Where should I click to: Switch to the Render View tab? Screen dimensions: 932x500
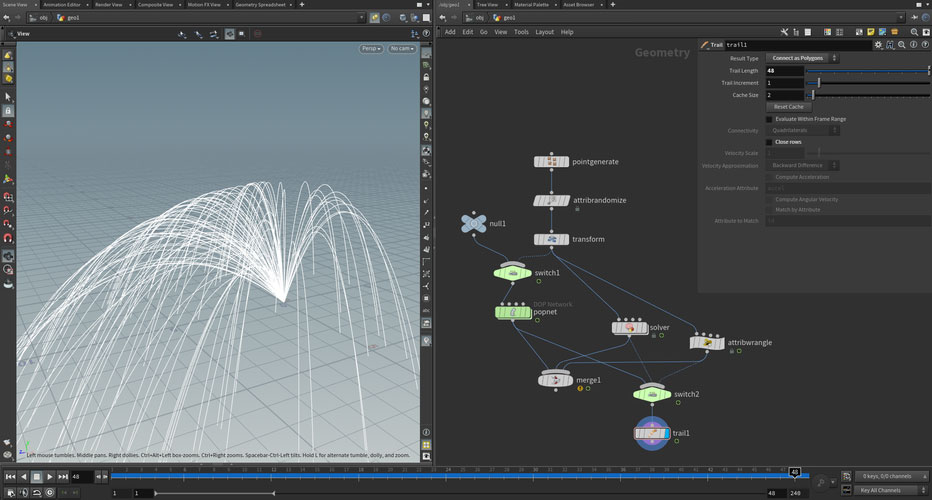(x=109, y=4)
